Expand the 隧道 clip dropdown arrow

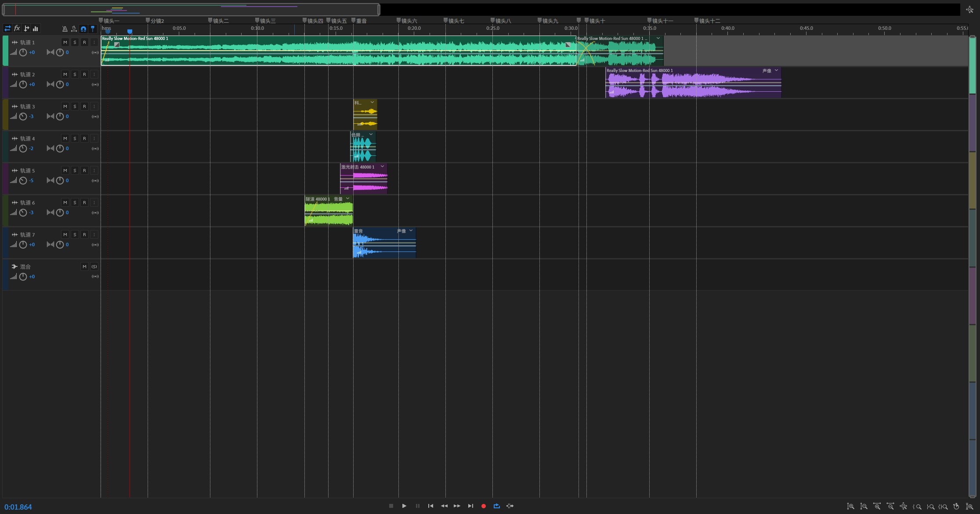pos(347,199)
